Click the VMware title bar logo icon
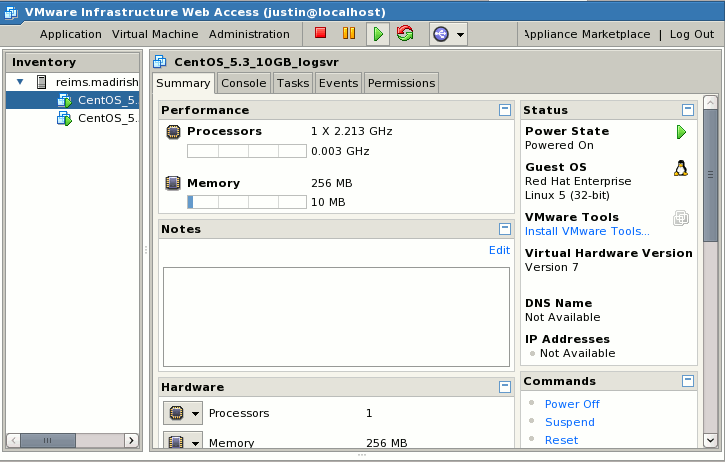 [11, 12]
